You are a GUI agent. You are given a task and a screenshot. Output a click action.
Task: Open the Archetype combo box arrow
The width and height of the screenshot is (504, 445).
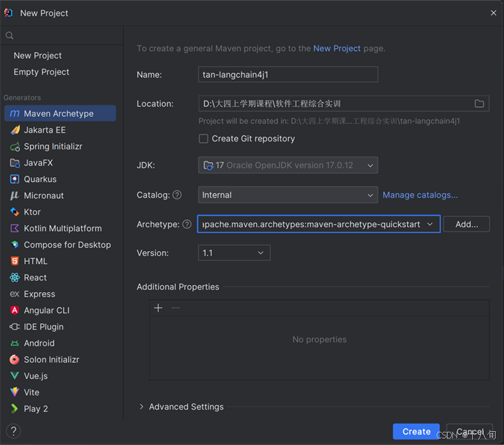(x=430, y=224)
